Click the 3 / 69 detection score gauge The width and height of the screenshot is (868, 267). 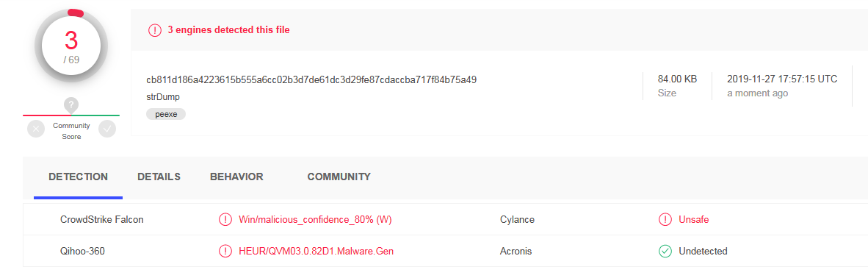(70, 45)
